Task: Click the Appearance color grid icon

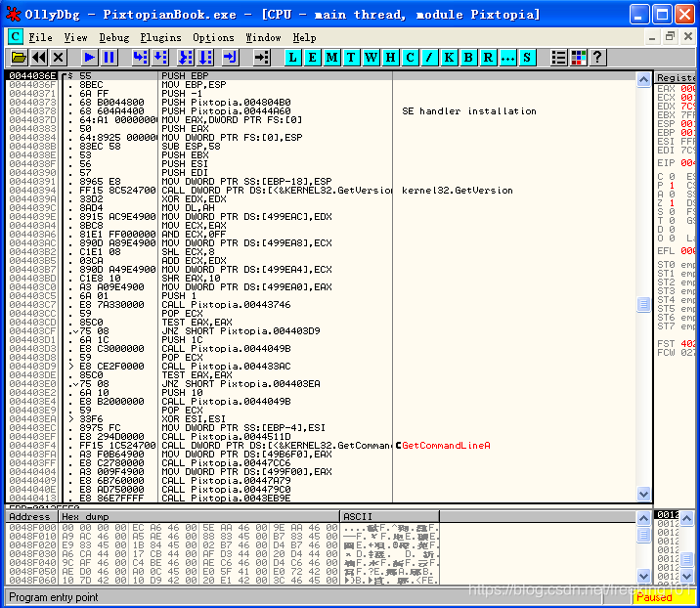Action: coord(578,57)
